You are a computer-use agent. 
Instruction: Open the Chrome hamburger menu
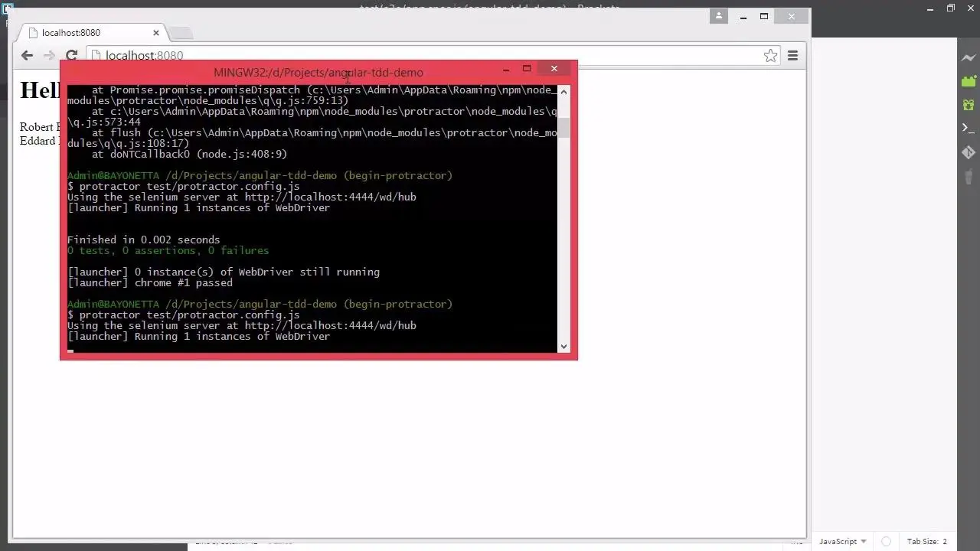pos(793,55)
